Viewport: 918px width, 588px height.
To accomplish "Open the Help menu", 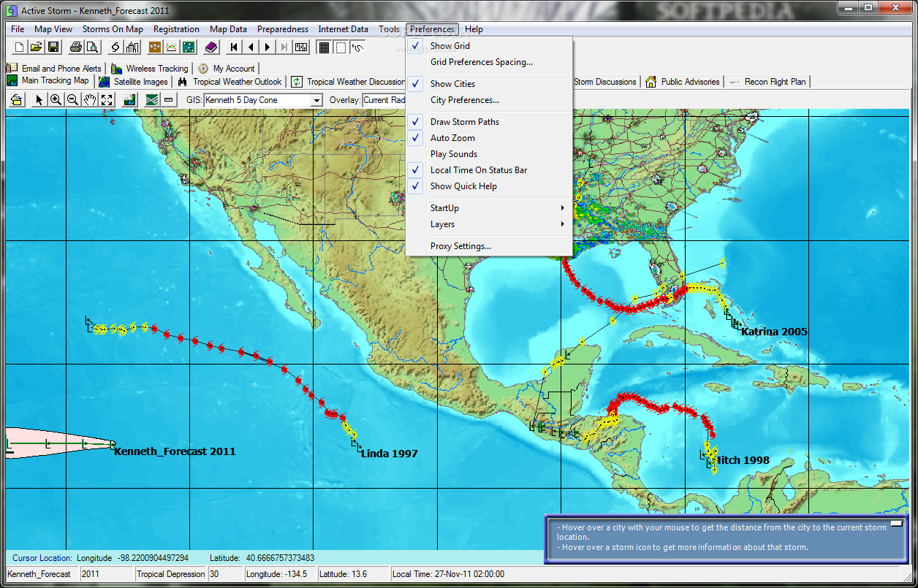I will pyautogui.click(x=474, y=29).
